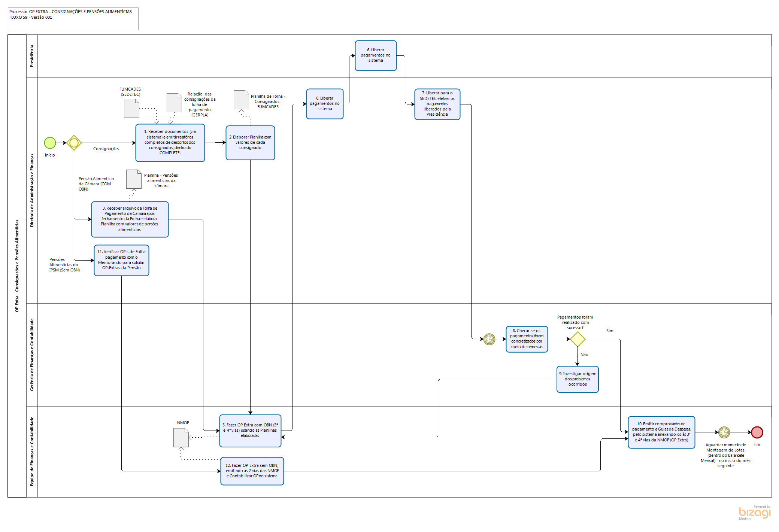Click the timer event before Fim
Viewport: 779px width, 532px height.
(x=724, y=432)
